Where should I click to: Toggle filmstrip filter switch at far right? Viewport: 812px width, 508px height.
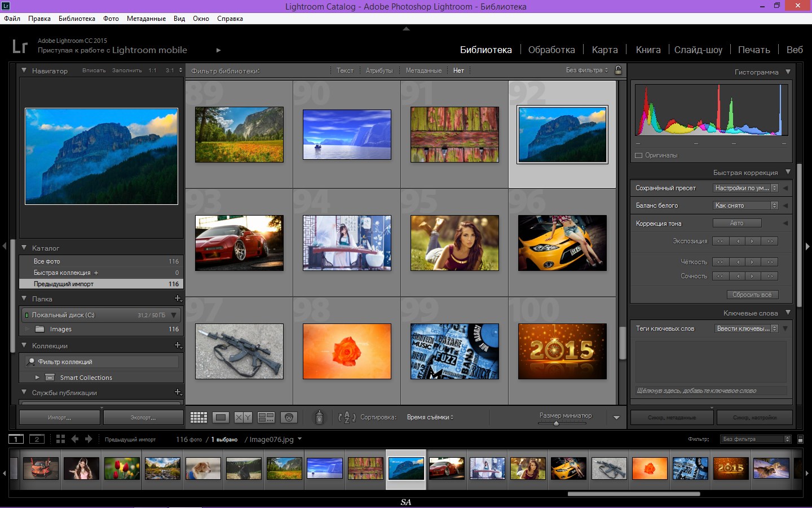[x=800, y=439]
